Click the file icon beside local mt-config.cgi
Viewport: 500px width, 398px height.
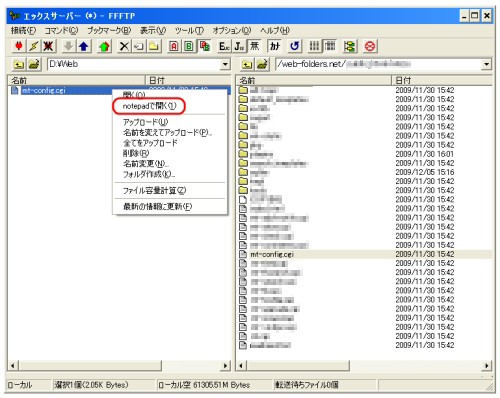[14, 90]
